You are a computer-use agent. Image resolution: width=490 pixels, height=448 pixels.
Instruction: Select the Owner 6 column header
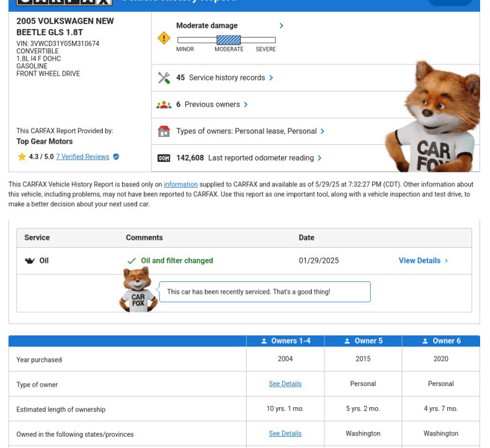tap(441, 341)
